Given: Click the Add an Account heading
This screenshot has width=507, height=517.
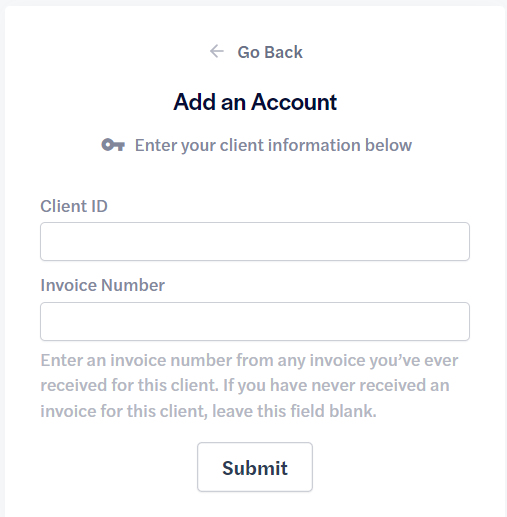Looking at the screenshot, I should click(x=255, y=102).
